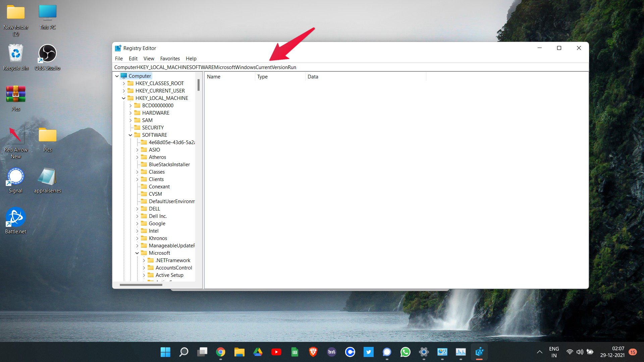The image size is (644, 362).
Task: Click the appraiserres icon on desktop
Action: pos(47,179)
